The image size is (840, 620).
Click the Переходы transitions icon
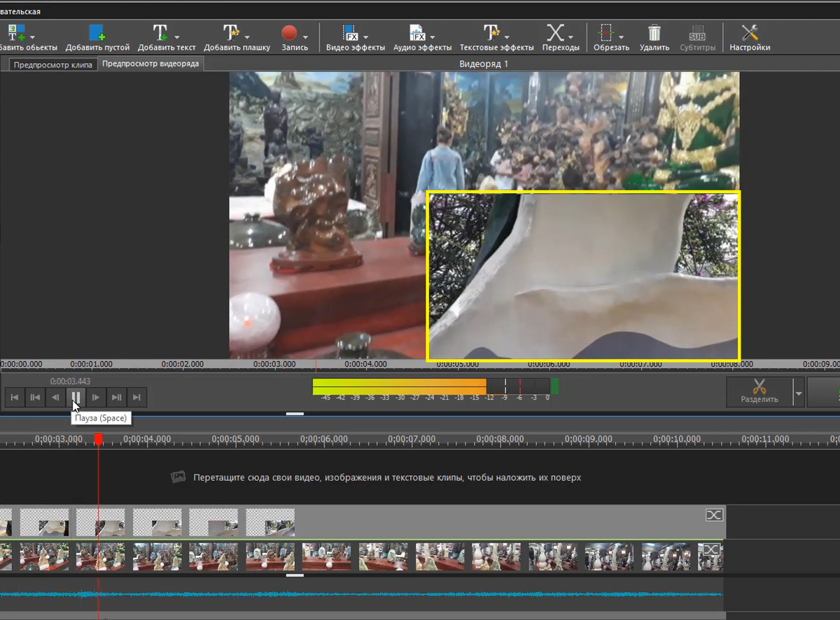tap(555, 33)
